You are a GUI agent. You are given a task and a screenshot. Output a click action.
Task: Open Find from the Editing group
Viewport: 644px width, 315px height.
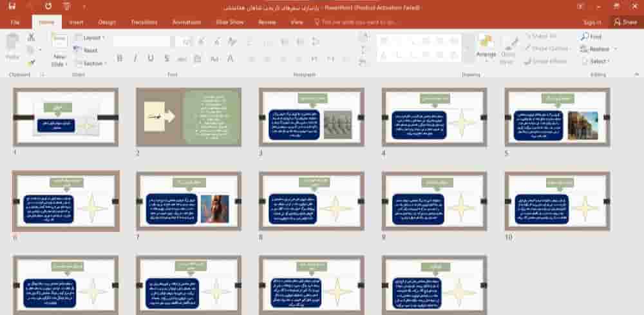(591, 37)
